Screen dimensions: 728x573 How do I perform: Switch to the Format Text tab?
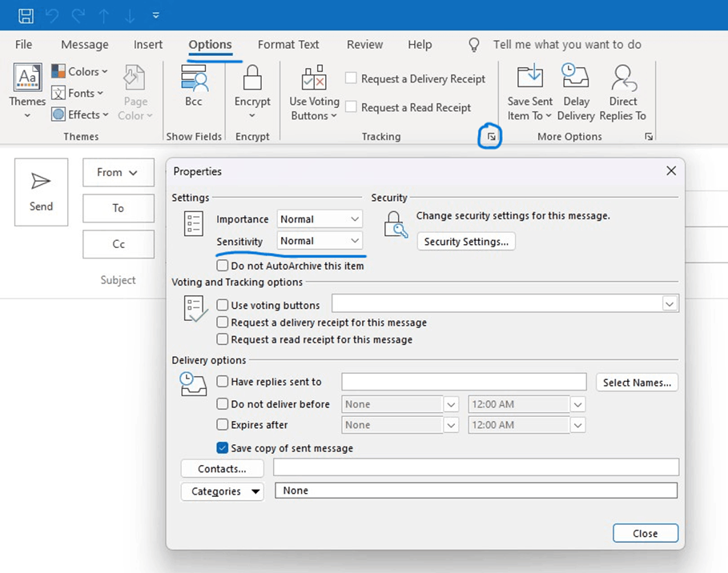click(x=288, y=45)
